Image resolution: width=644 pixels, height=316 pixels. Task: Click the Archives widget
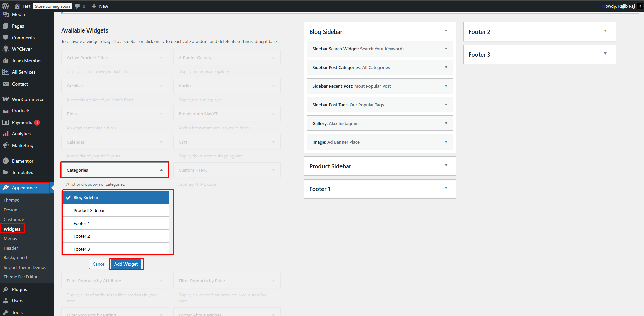115,86
